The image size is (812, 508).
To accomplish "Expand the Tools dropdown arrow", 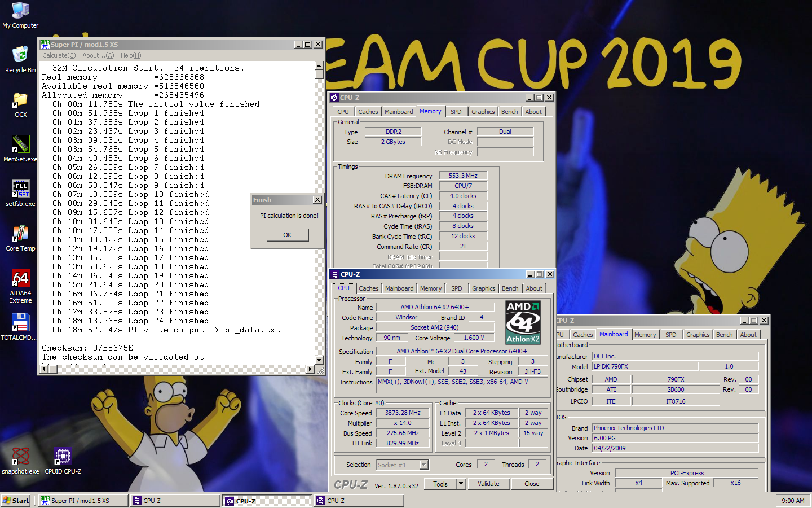I will (461, 484).
